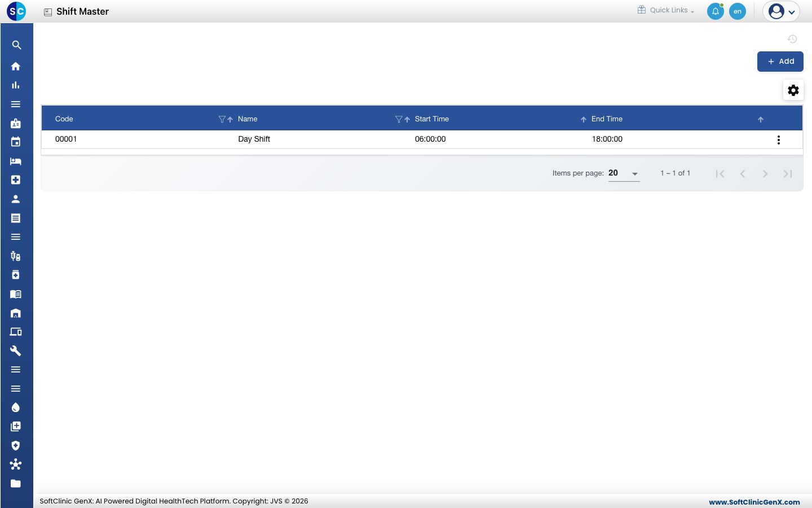Go to Home via the house icon
The image size is (812, 508).
point(16,66)
